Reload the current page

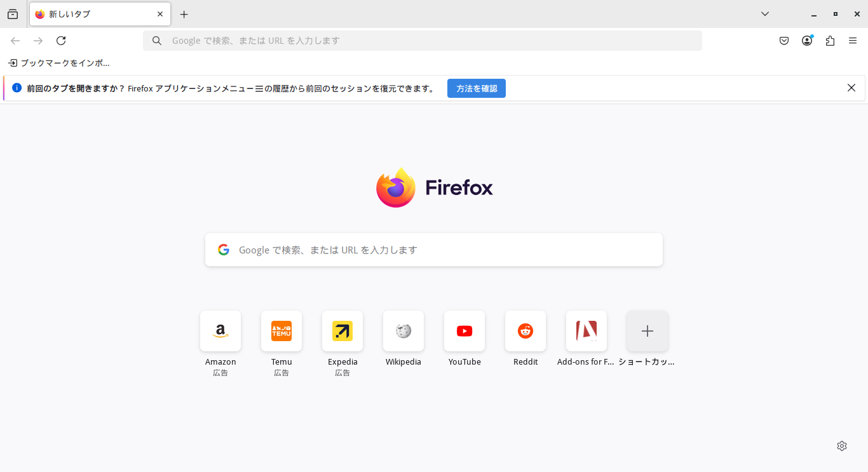pyautogui.click(x=61, y=41)
